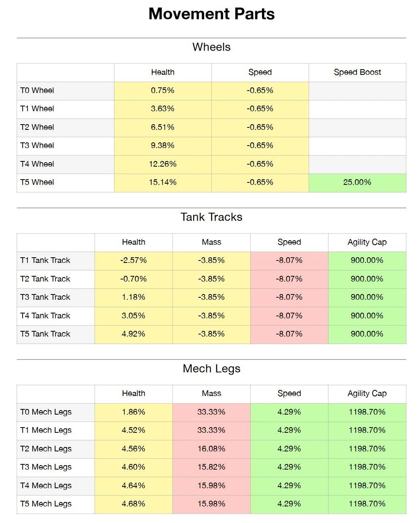
Task: Click the Agility Cap header in Mech Legs table
Action: point(367,394)
